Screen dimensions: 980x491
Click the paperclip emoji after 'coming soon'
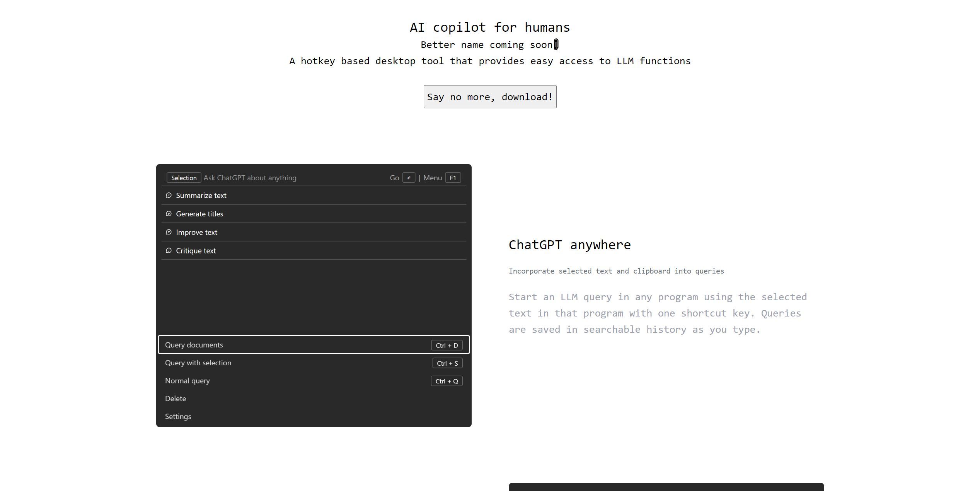pos(556,44)
